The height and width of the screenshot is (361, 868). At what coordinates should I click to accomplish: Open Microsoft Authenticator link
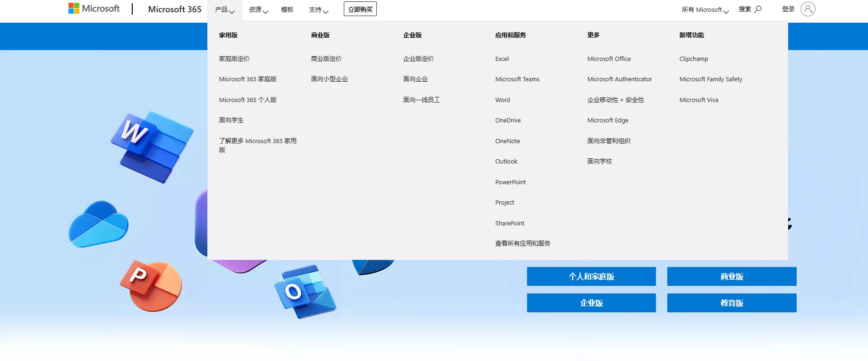click(x=620, y=79)
